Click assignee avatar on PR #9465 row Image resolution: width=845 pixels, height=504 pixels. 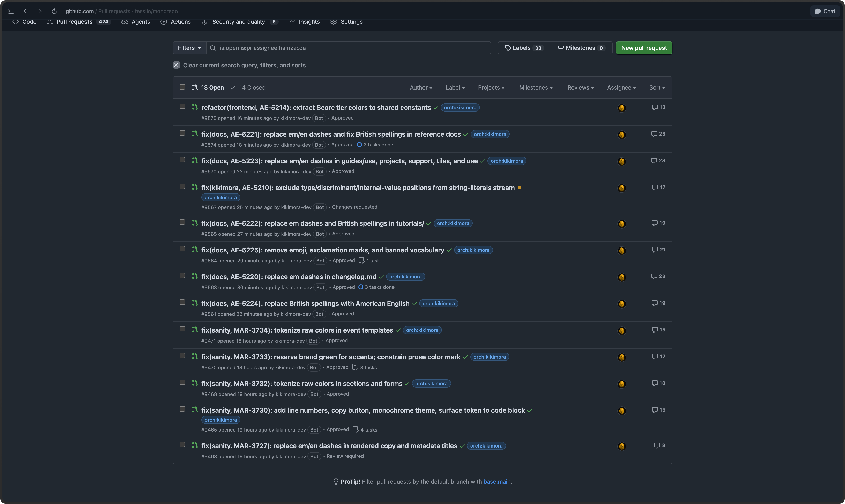point(621,411)
